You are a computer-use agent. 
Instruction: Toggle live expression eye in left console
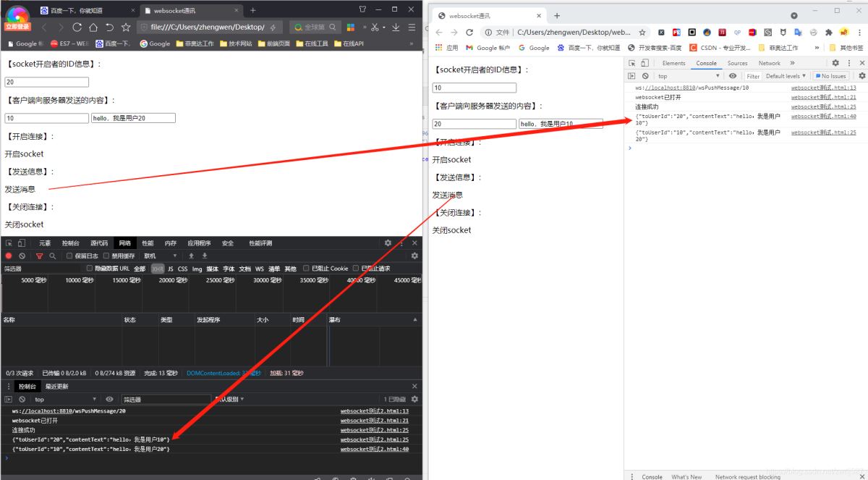pos(109,399)
